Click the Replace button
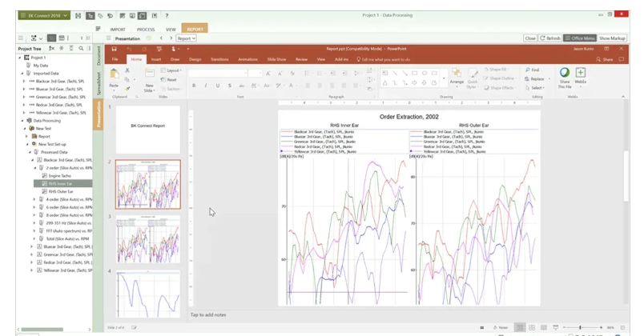 pos(534,78)
